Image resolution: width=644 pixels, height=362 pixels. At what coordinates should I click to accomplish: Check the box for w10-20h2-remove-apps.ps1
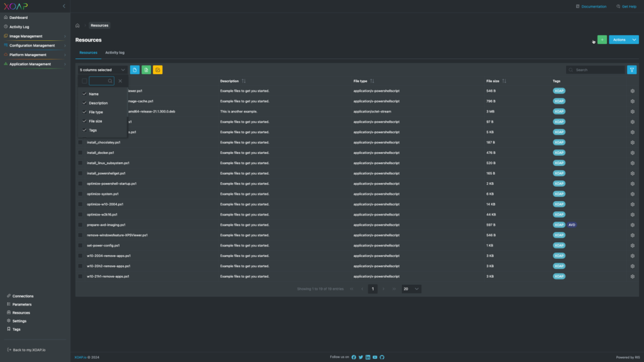tap(80, 266)
